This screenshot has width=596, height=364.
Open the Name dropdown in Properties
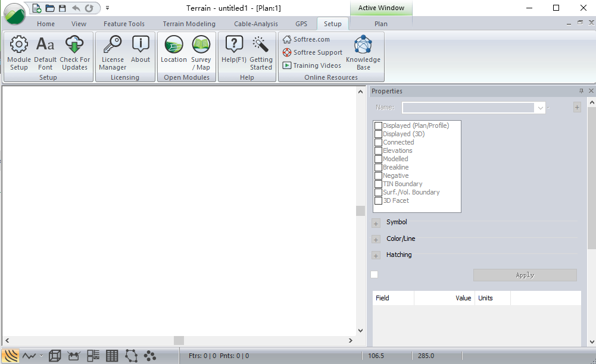(540, 108)
